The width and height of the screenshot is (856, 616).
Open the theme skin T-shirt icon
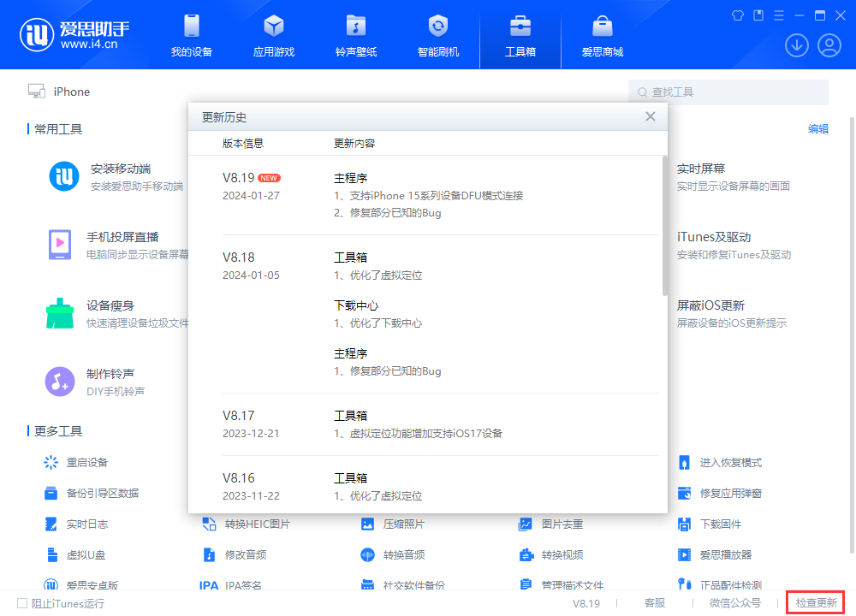tap(737, 15)
